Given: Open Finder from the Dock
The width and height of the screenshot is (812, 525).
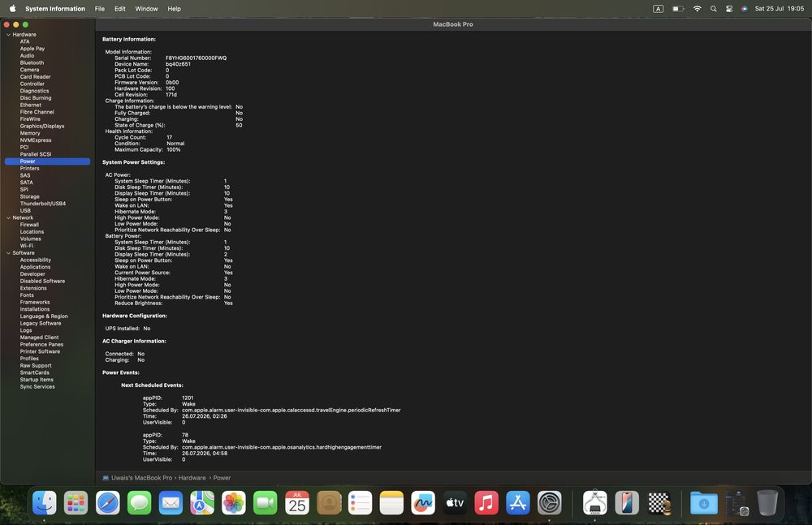Looking at the screenshot, I should (x=45, y=503).
